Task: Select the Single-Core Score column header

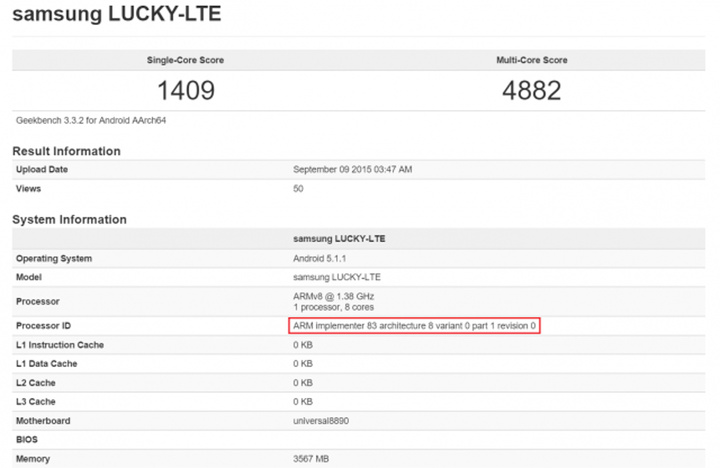Action: point(185,60)
